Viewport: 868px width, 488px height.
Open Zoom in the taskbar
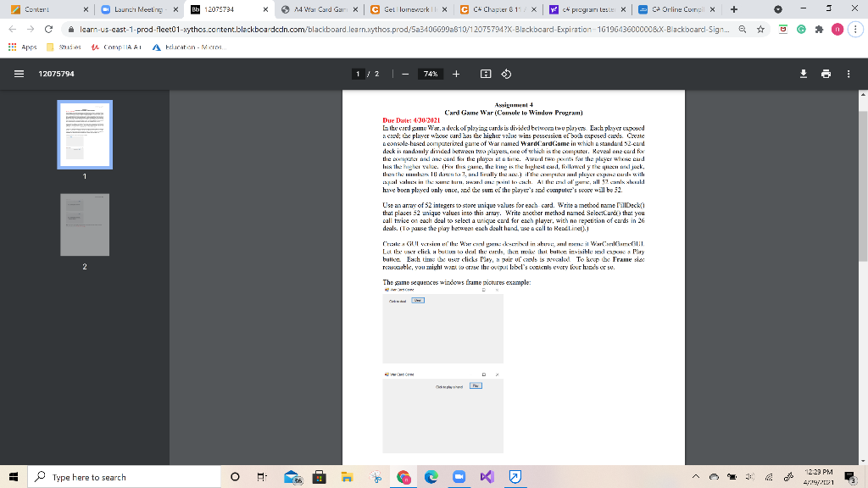[459, 476]
